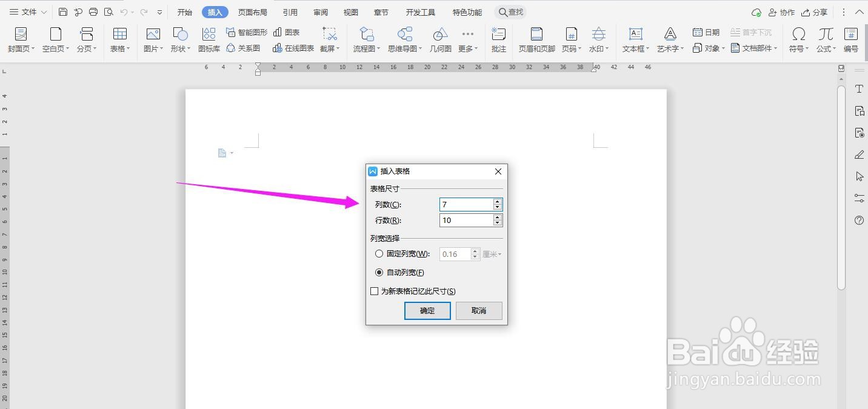Viewport: 868px width, 409px height.
Task: Insert a mind map (思维导图)
Action: click(x=405, y=40)
